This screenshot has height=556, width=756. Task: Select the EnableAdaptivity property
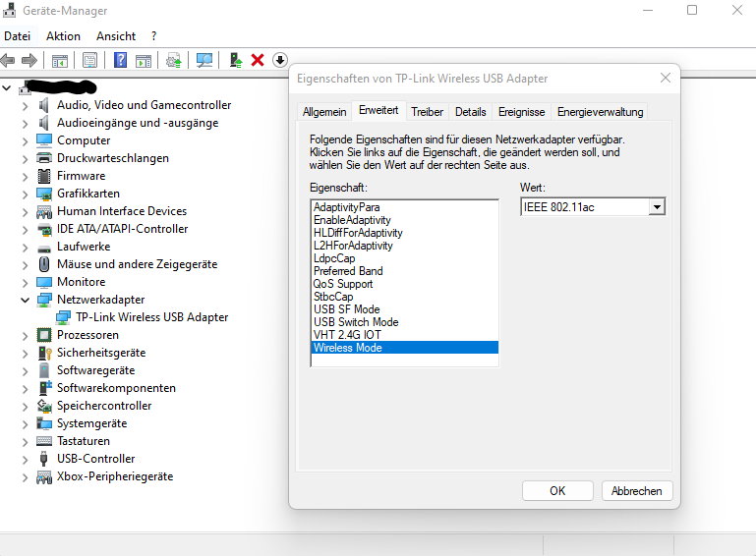point(404,220)
